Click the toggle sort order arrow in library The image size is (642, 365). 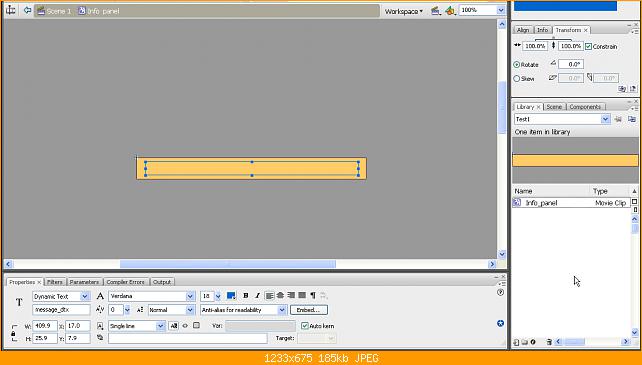point(634,191)
